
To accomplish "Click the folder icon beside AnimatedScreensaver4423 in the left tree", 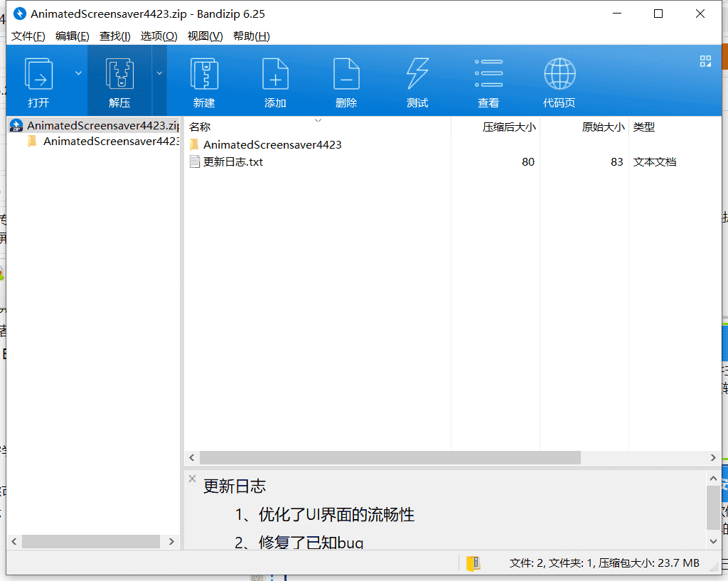I will 32,141.
